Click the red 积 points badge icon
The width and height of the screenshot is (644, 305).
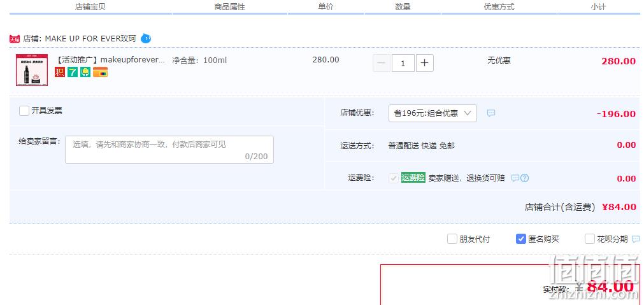[x=59, y=73]
